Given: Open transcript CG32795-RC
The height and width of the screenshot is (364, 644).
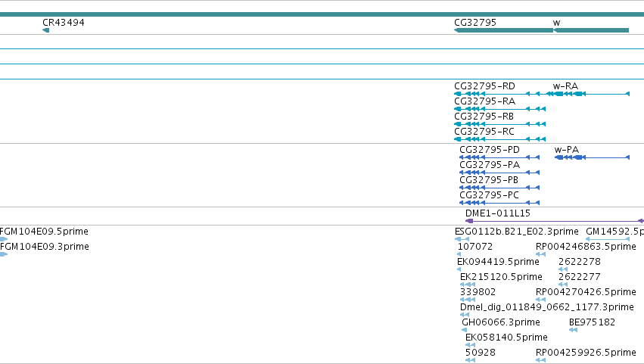Looking at the screenshot, I should click(x=500, y=139).
